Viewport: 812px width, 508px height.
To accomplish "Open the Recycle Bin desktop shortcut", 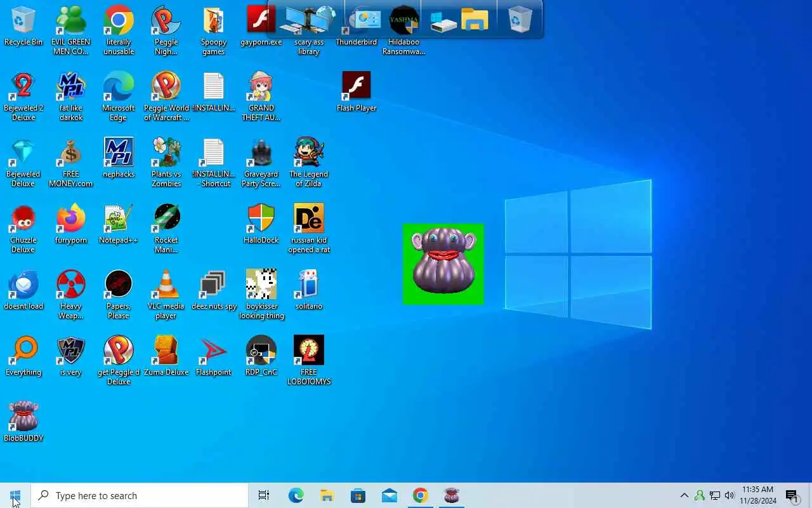I will tap(23, 27).
